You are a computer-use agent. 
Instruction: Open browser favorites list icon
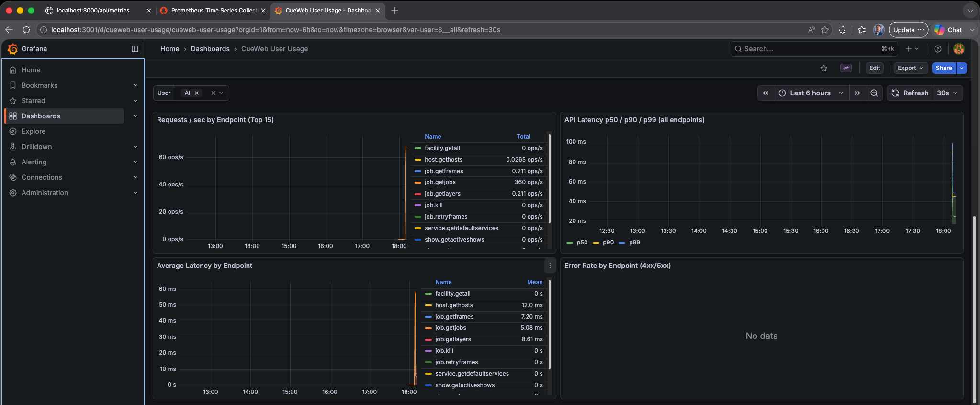pos(862,30)
